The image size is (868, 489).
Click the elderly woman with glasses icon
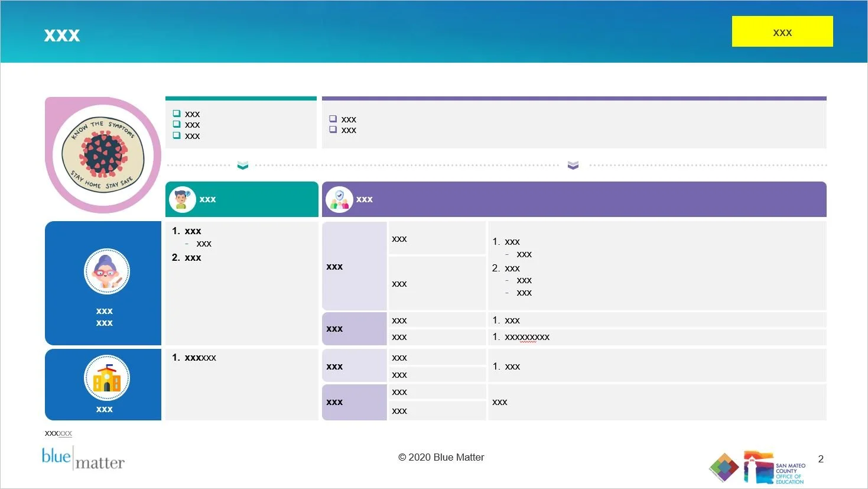pos(107,272)
